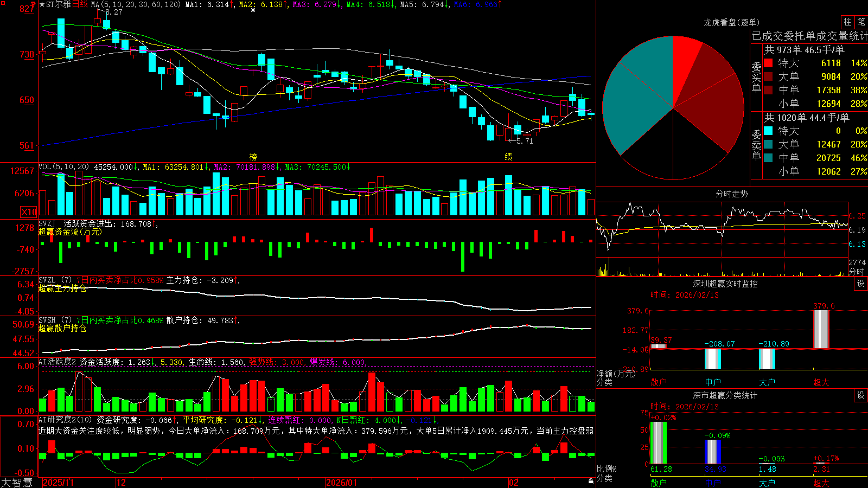Click the cyan 特大 sell-order color swatch
Viewport: 868px width, 488px height.
(x=768, y=131)
